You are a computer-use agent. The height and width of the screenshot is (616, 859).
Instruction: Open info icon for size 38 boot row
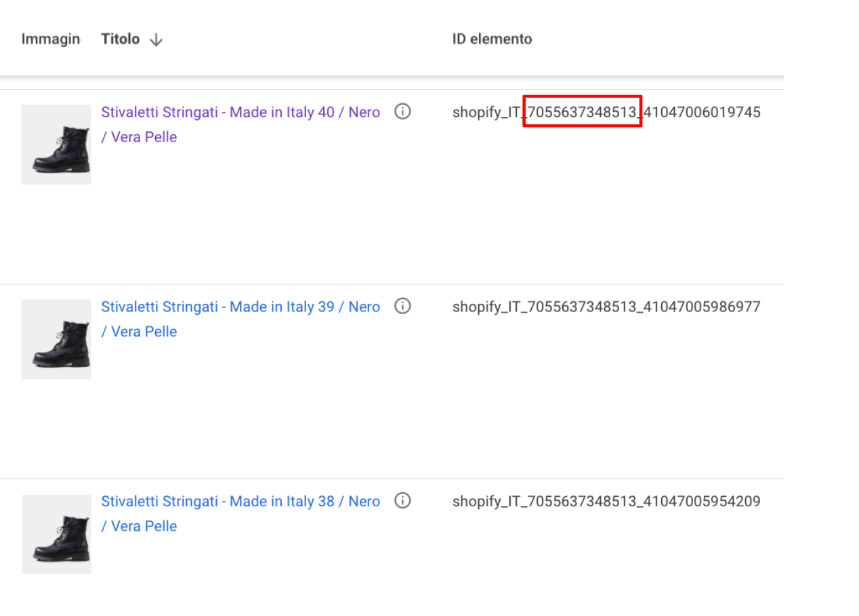coord(402,502)
